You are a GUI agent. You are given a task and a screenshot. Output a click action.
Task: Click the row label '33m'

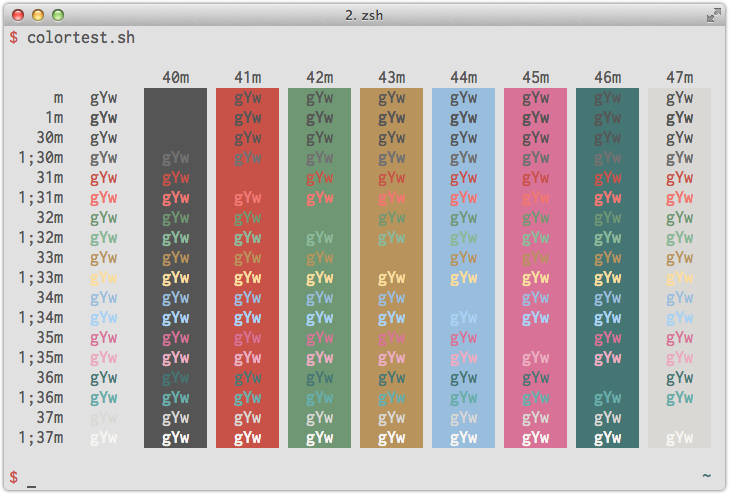pos(50,257)
